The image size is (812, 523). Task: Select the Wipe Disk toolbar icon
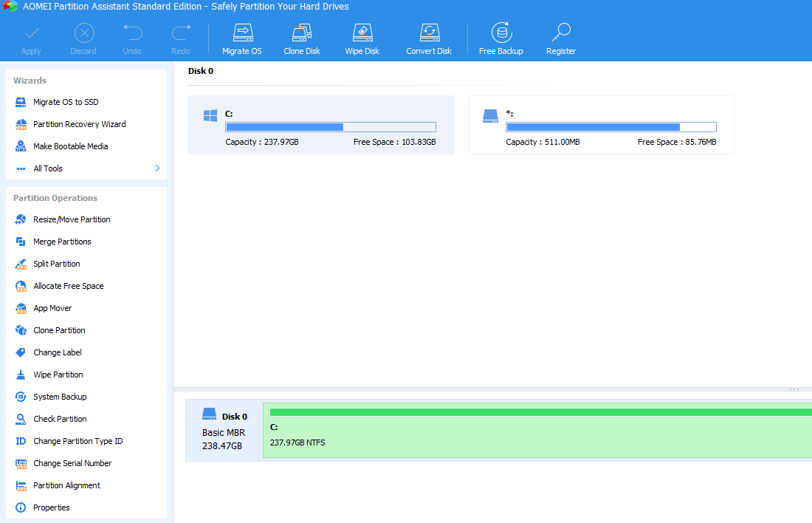pyautogui.click(x=362, y=33)
